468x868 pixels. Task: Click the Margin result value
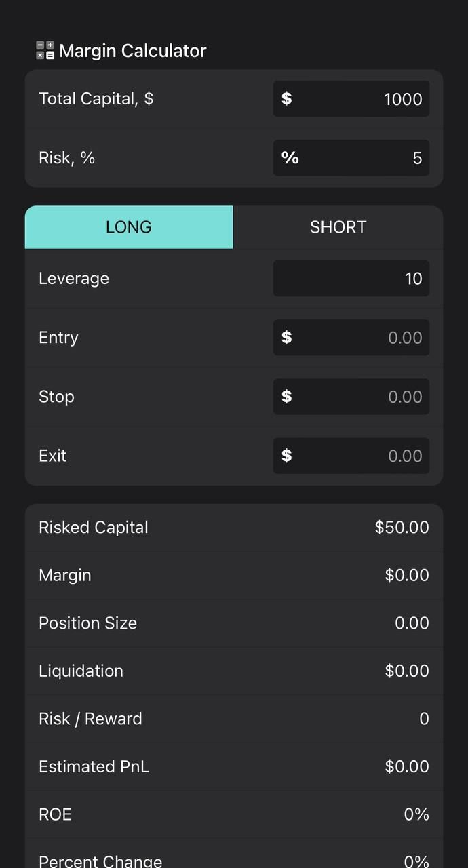point(407,574)
